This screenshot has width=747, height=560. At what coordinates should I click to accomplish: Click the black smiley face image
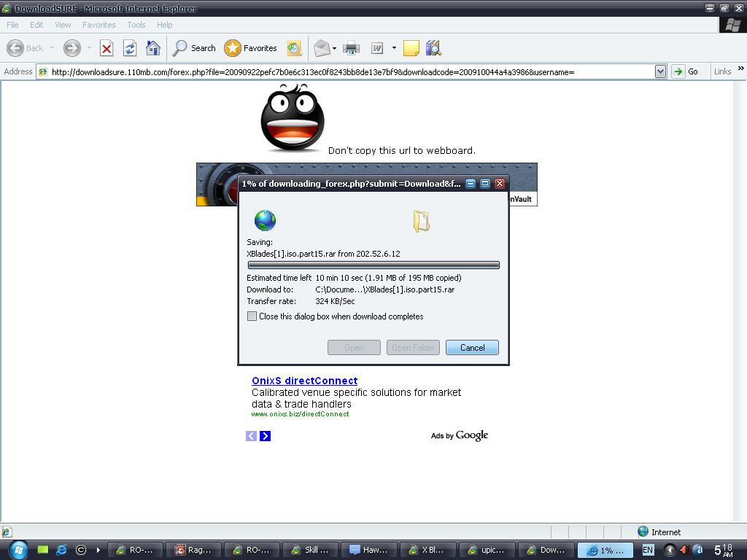(x=293, y=118)
